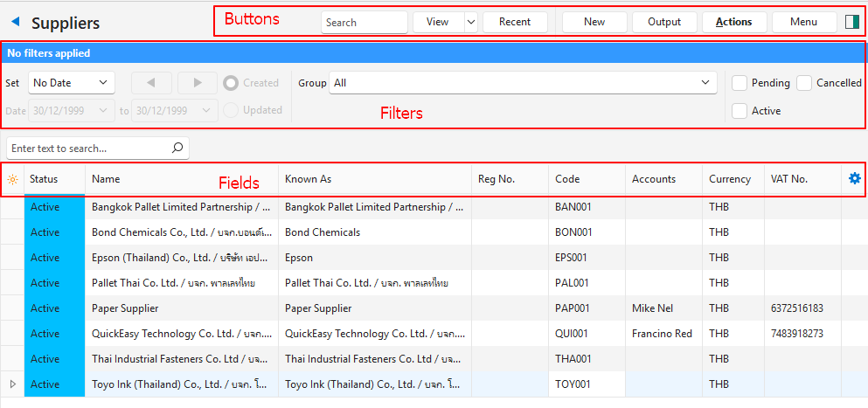Click the magnifier icon in the search box
The width and height of the screenshot is (868, 408).
pos(177,149)
